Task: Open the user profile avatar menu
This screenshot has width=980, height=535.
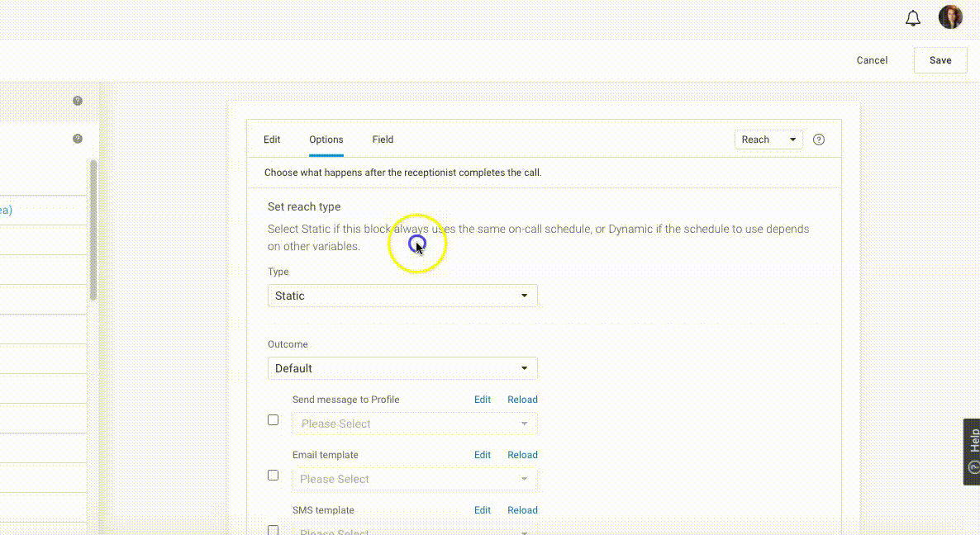Action: 950,17
